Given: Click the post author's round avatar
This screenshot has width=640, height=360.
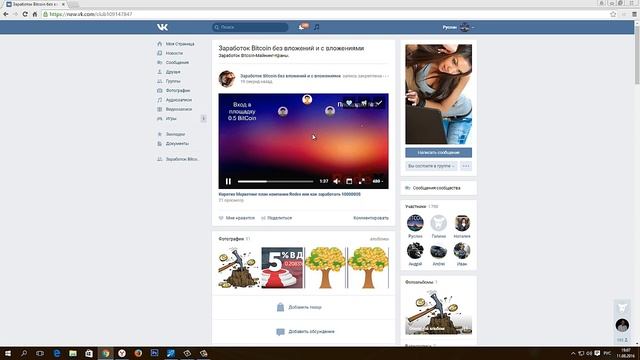Looking at the screenshot, I should (227, 79).
